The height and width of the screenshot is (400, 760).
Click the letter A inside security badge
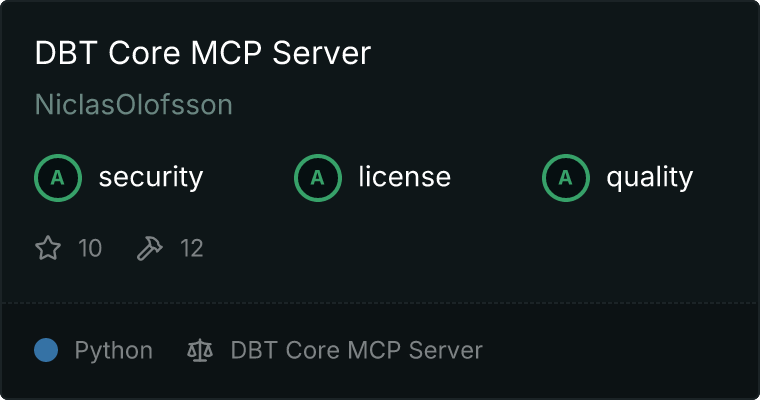(x=58, y=178)
